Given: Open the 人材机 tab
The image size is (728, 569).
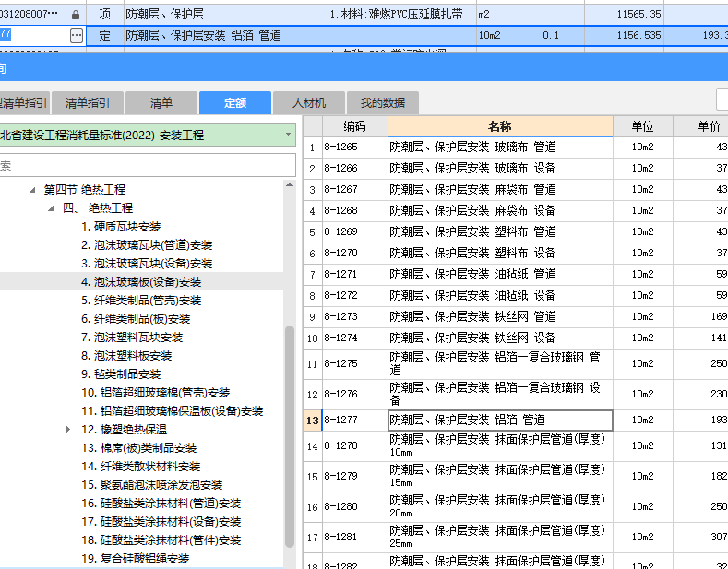Looking at the screenshot, I should coord(309,102).
